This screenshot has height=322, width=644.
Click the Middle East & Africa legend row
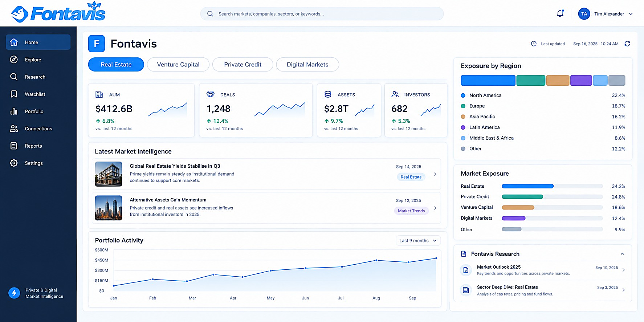pos(543,138)
